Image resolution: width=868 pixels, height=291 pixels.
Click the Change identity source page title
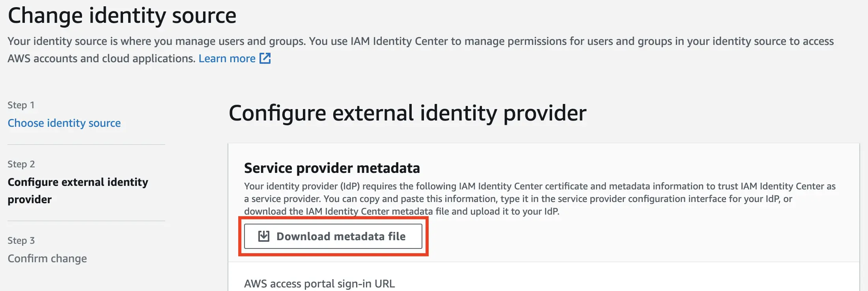pyautogui.click(x=122, y=16)
